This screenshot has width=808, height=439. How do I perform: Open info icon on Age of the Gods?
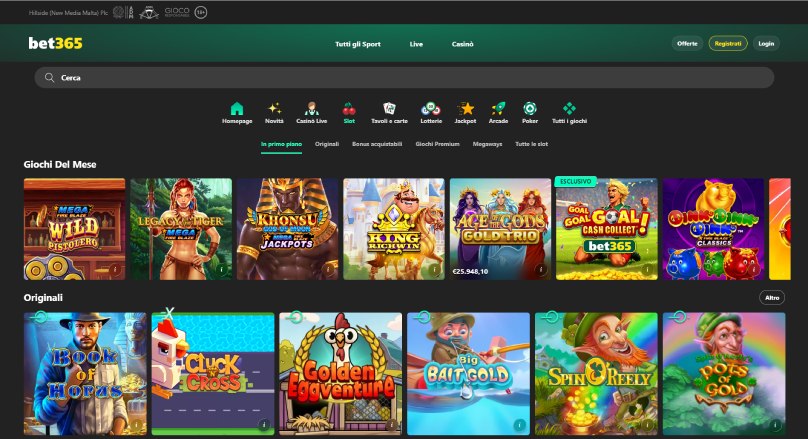(x=541, y=269)
